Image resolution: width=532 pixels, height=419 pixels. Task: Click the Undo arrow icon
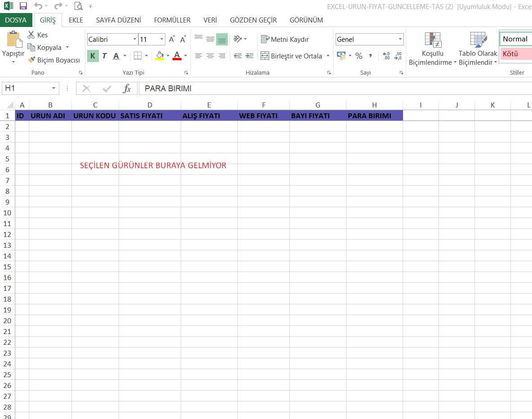tap(38, 6)
